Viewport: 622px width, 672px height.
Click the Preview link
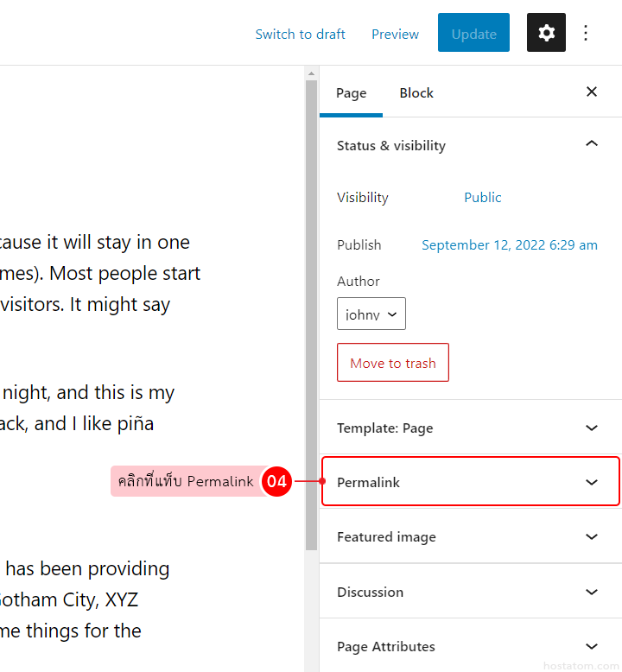tap(395, 35)
